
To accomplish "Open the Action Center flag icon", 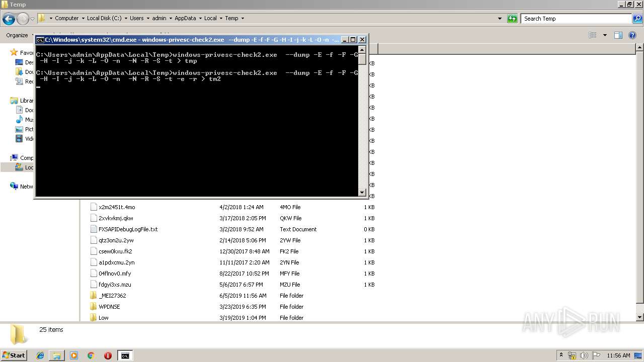I will (596, 355).
